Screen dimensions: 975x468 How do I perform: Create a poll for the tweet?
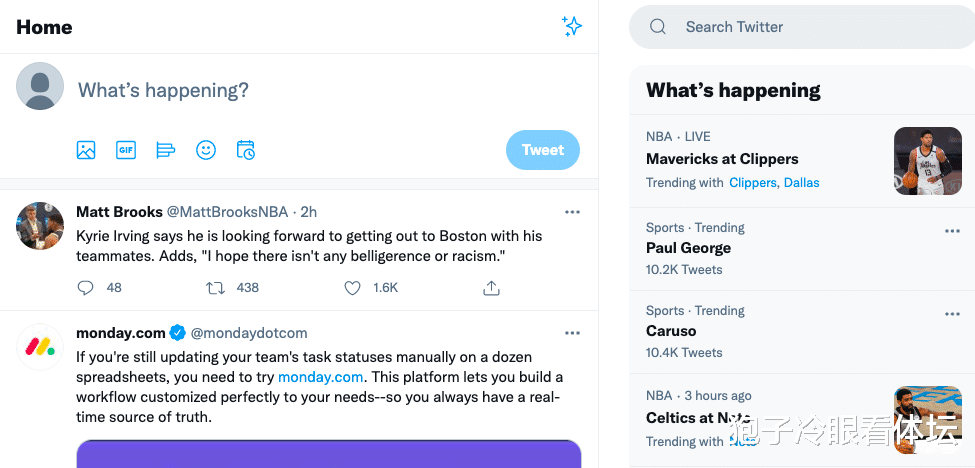[x=166, y=150]
